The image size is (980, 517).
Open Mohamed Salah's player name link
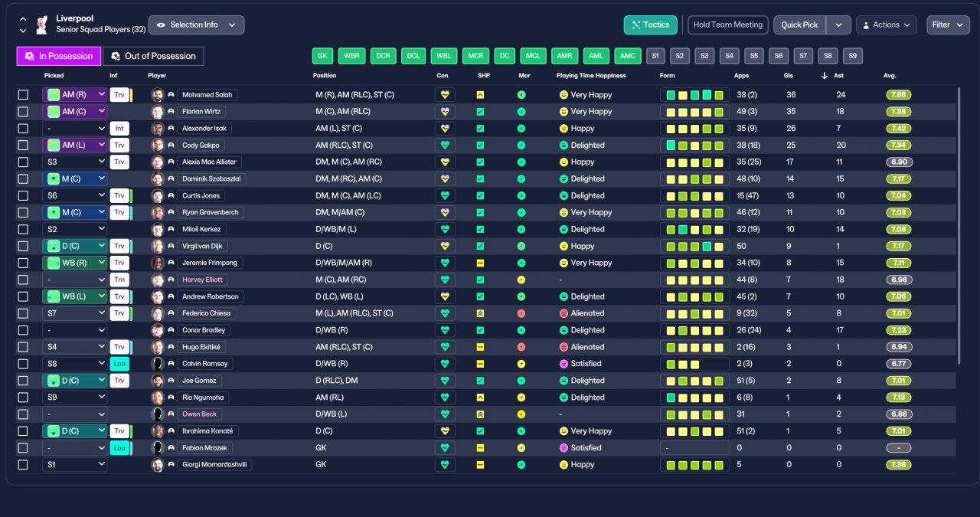[x=208, y=95]
